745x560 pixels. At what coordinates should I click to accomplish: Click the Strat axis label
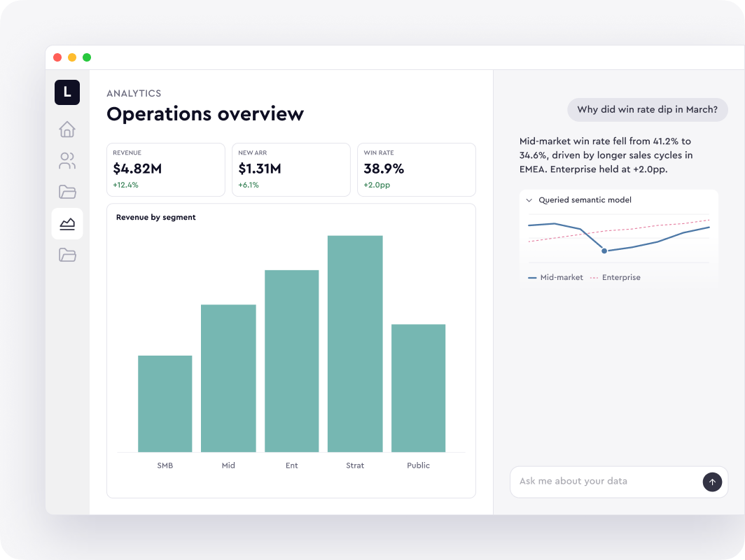(x=355, y=465)
